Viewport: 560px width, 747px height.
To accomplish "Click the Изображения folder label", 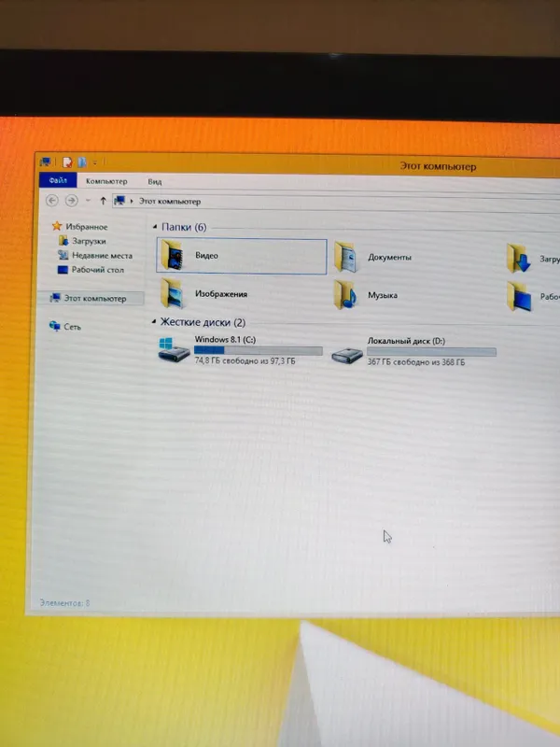I will (221, 294).
